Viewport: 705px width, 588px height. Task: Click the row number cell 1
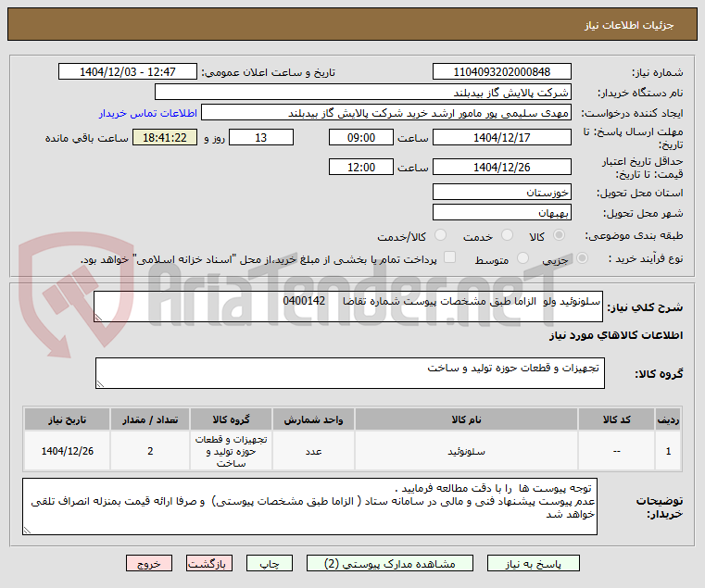(668, 451)
